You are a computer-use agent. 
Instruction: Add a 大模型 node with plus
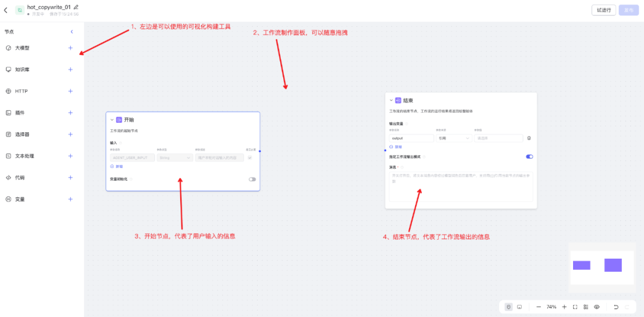pyautogui.click(x=70, y=48)
